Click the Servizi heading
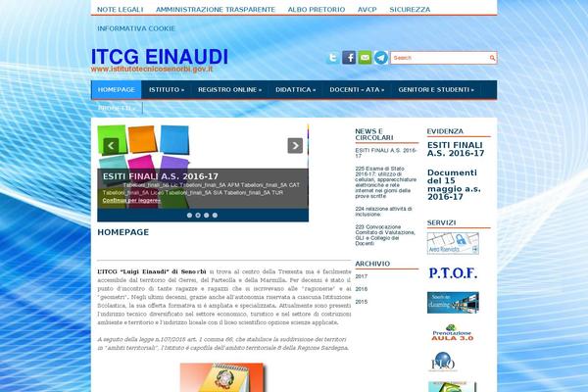The image size is (588, 392). (441, 222)
